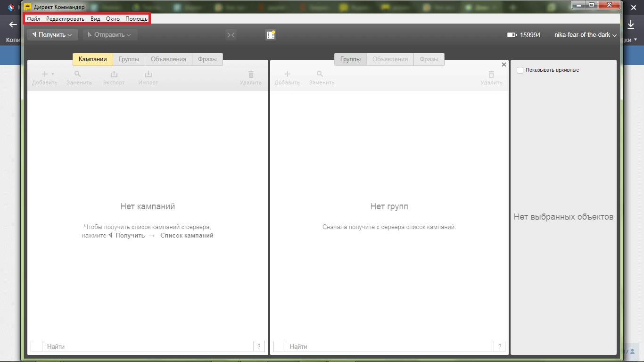Click the browser back arrow behind Commander

[13, 25]
